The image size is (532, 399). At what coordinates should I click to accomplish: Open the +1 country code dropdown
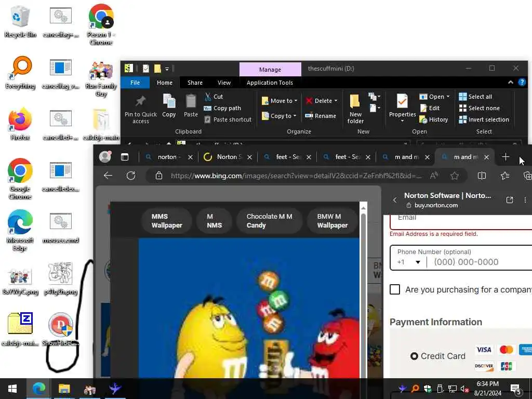pyautogui.click(x=409, y=262)
